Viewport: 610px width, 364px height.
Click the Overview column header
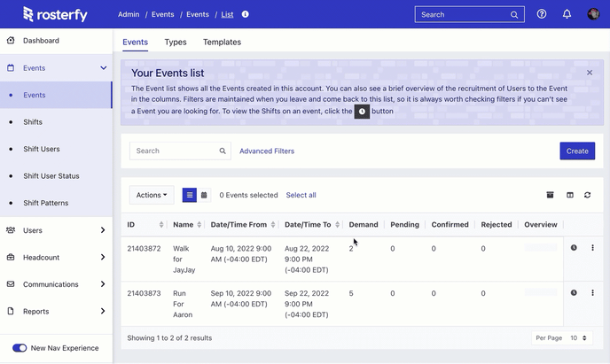pyautogui.click(x=541, y=225)
